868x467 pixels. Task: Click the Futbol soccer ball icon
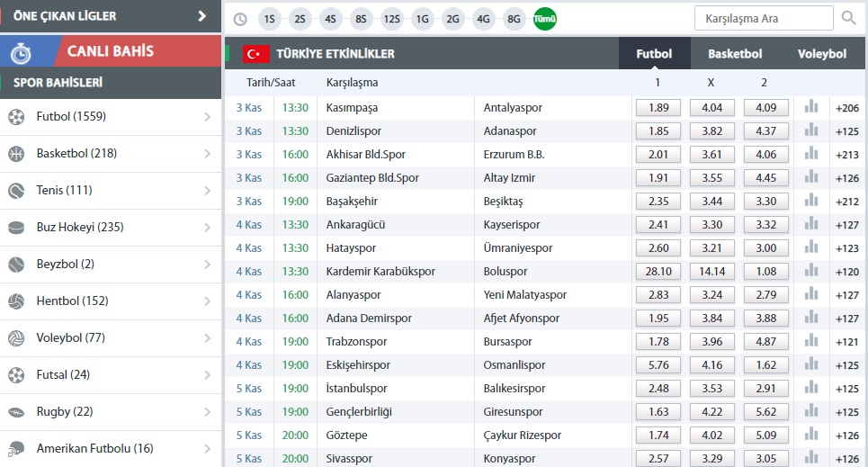point(16,117)
